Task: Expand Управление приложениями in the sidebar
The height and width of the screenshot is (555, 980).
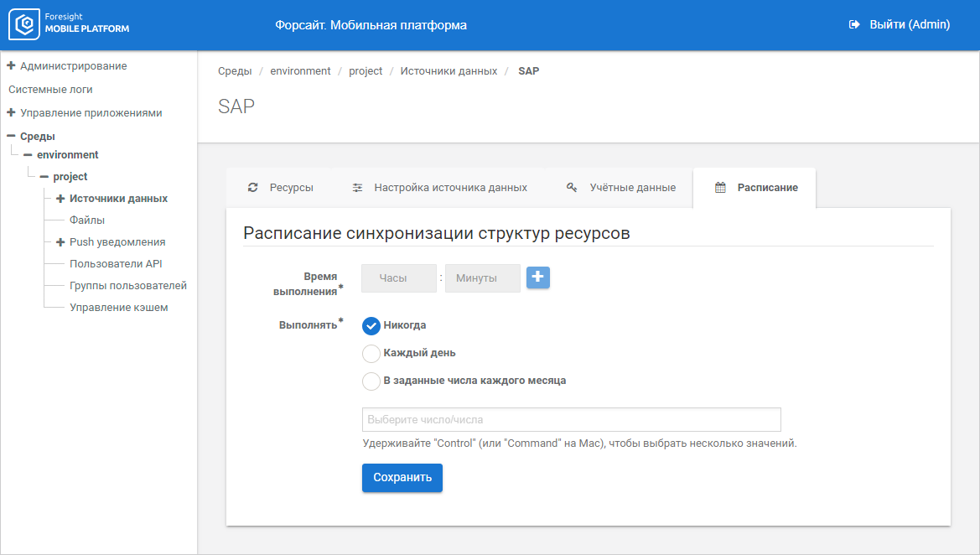Action: point(11,112)
